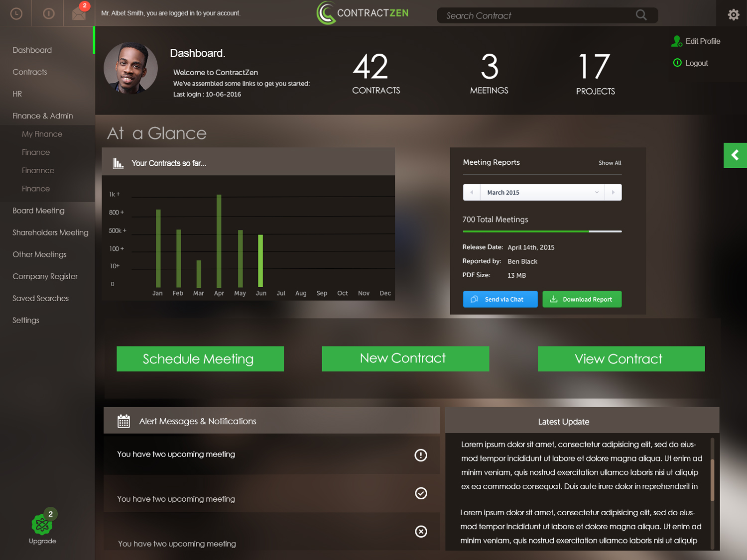747x560 pixels.
Task: Open the settings gear icon
Action: coord(733,14)
